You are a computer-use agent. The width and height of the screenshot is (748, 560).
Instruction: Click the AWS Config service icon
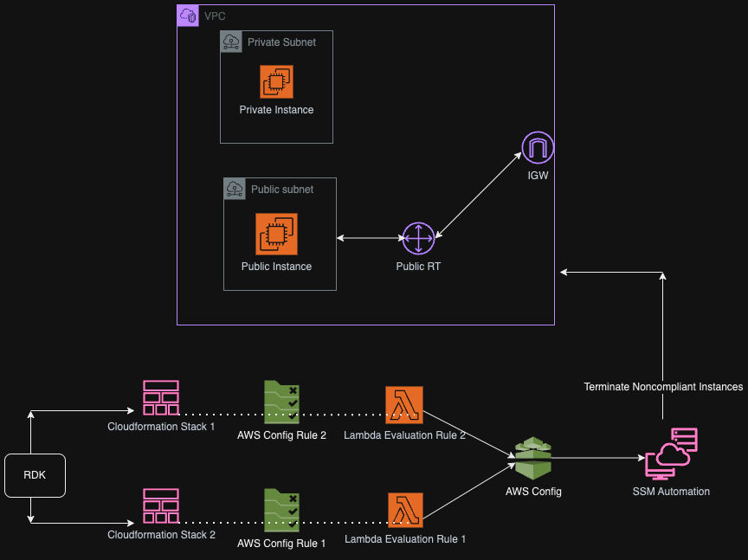pyautogui.click(x=533, y=459)
